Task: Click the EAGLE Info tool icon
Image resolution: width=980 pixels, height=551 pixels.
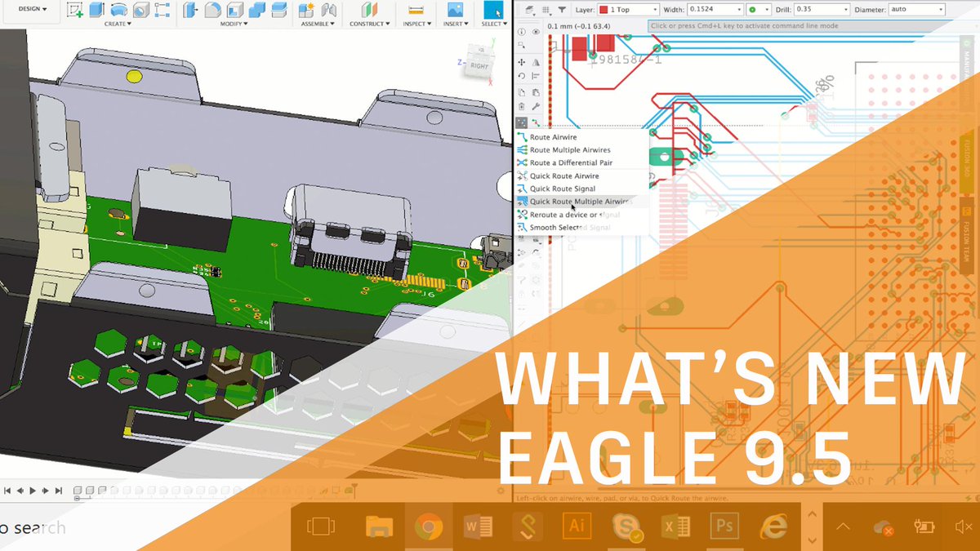Action: click(522, 33)
